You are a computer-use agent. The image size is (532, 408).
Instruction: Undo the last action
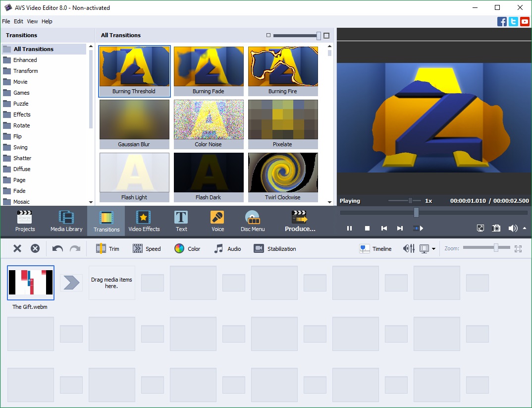point(57,248)
